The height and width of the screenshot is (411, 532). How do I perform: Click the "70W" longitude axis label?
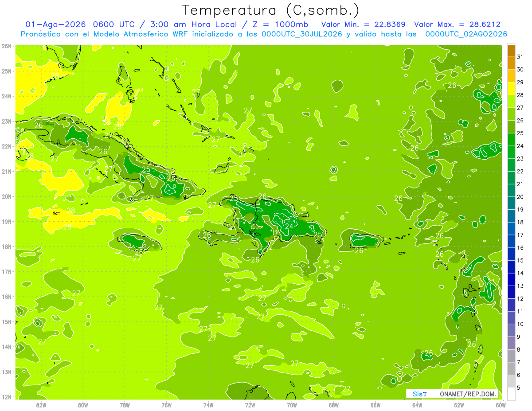click(292, 405)
